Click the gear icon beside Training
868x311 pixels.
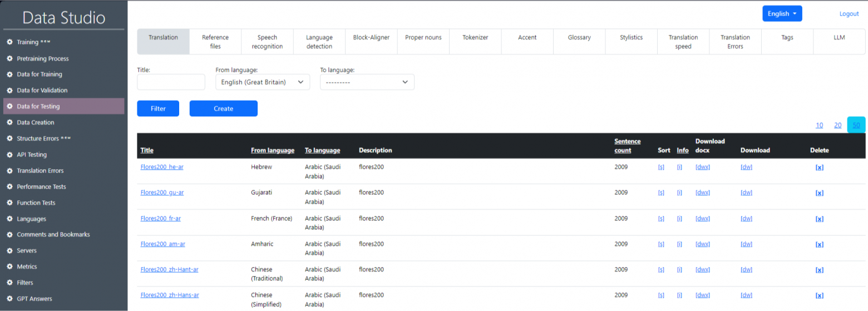(9, 42)
